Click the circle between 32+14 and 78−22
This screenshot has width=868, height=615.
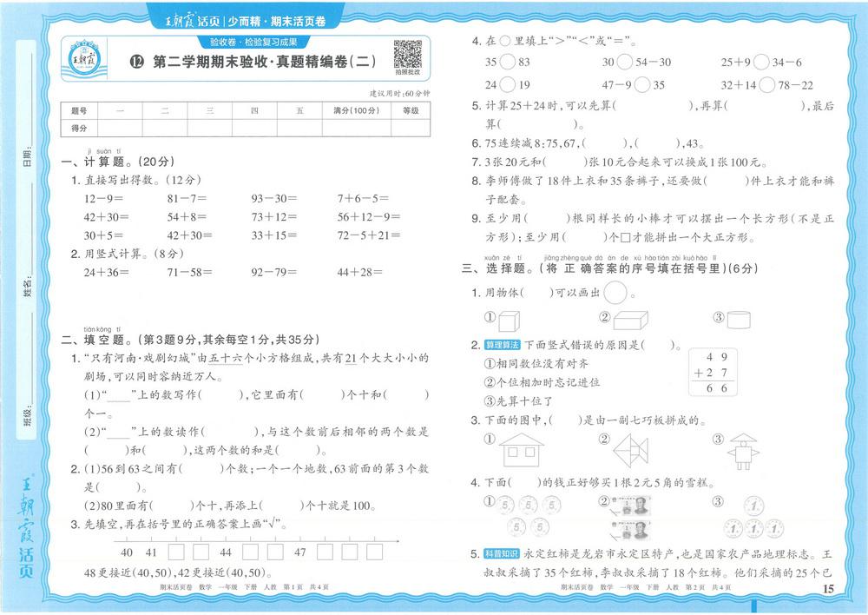coord(766,84)
